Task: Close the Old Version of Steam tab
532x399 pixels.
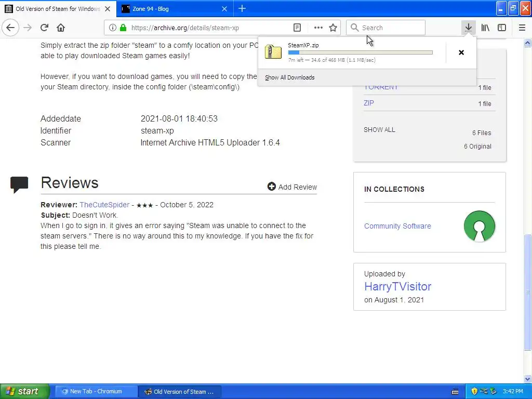Action: (x=108, y=9)
